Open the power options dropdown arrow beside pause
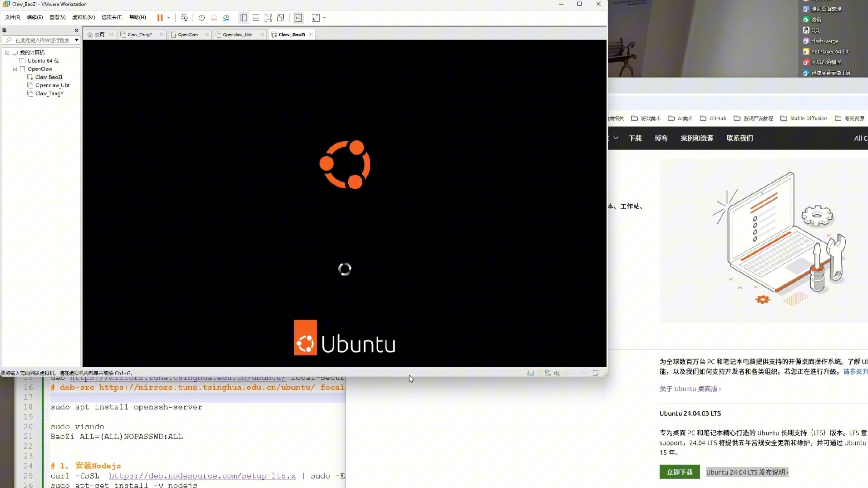The height and width of the screenshot is (488, 868). tap(168, 18)
